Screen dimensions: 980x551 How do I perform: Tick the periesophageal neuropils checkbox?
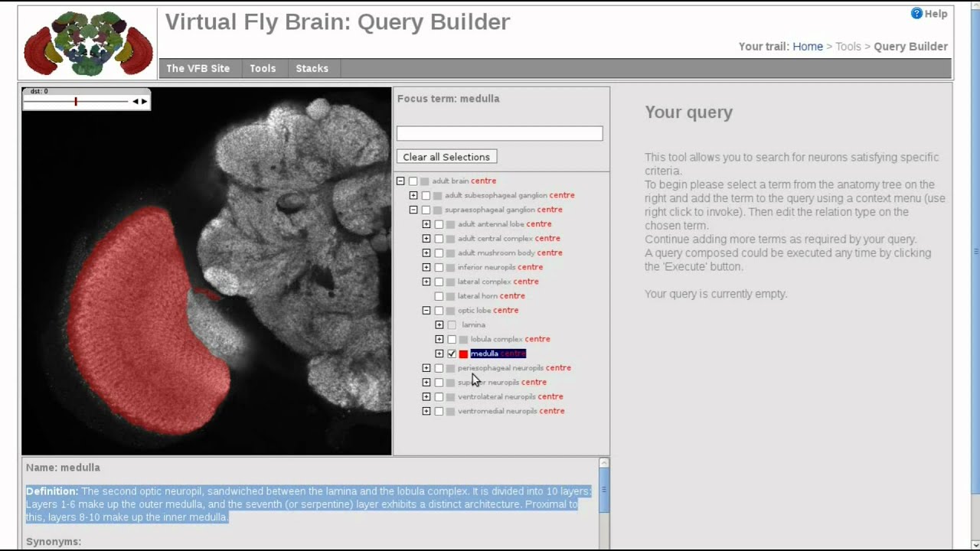[x=439, y=368]
